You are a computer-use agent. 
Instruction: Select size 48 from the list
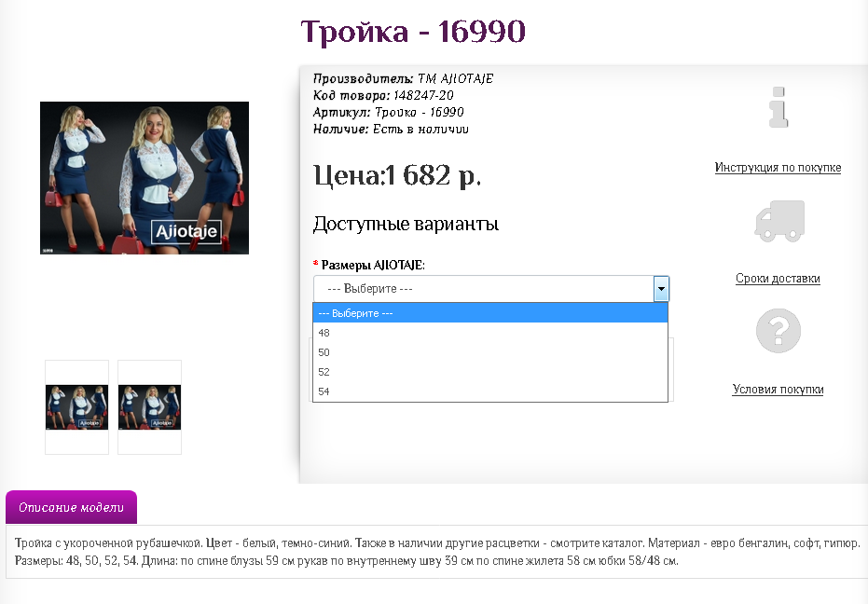(490, 333)
